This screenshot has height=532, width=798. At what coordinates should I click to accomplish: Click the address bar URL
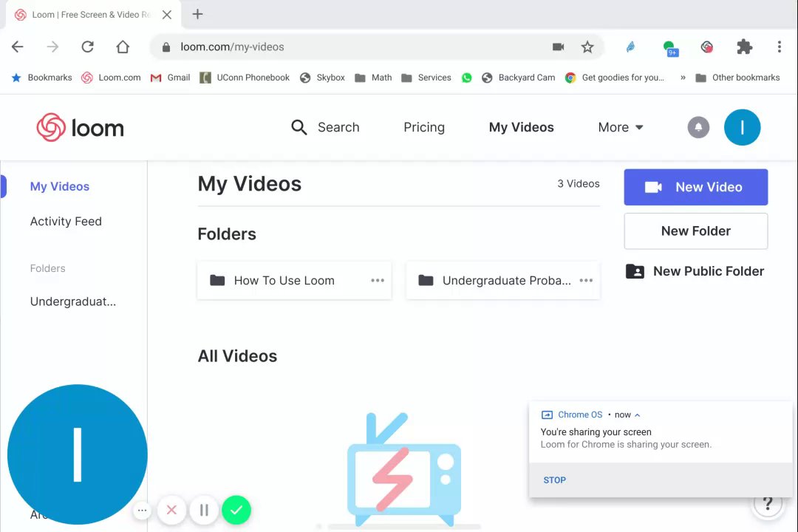[232, 47]
